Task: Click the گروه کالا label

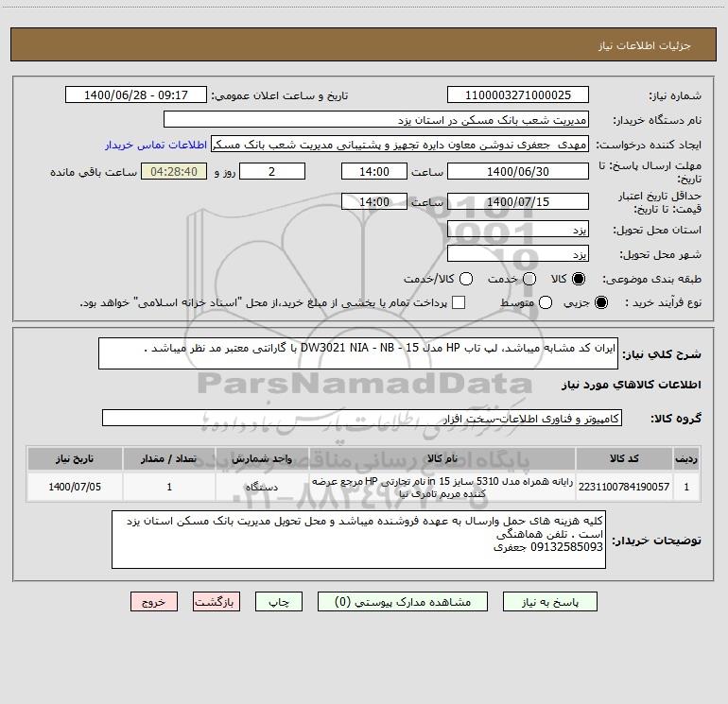Action: point(676,419)
